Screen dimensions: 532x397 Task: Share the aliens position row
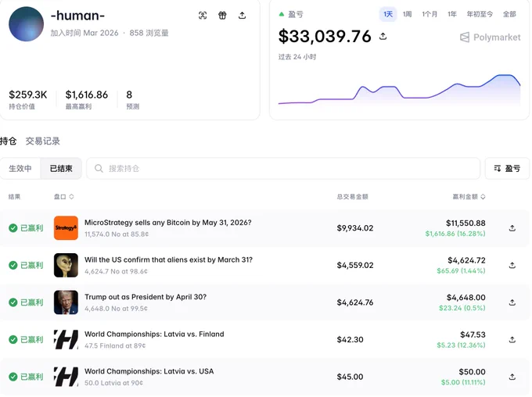(x=512, y=265)
